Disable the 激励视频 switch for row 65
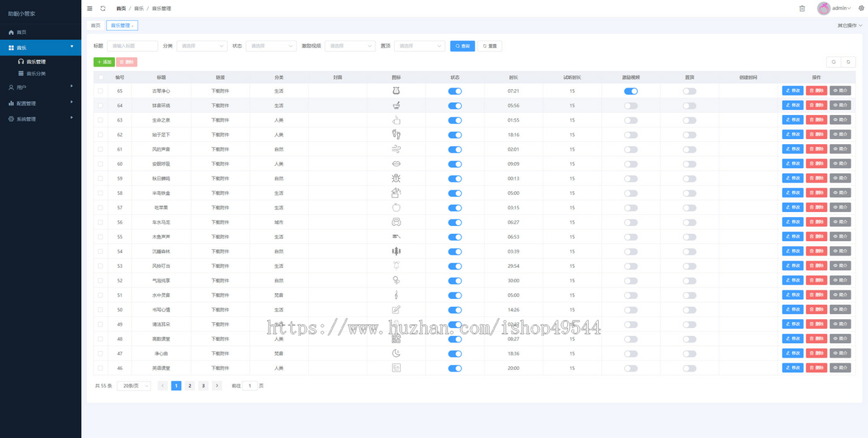 point(631,91)
